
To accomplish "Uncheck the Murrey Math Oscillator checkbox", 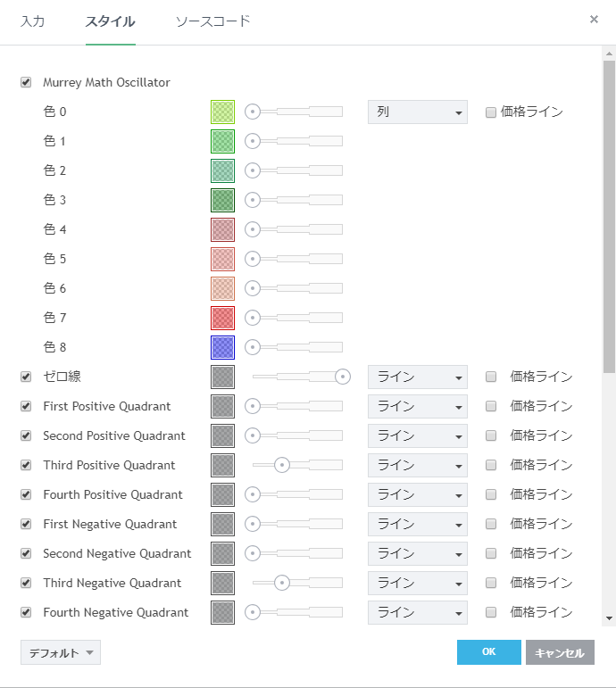I will pos(26,82).
